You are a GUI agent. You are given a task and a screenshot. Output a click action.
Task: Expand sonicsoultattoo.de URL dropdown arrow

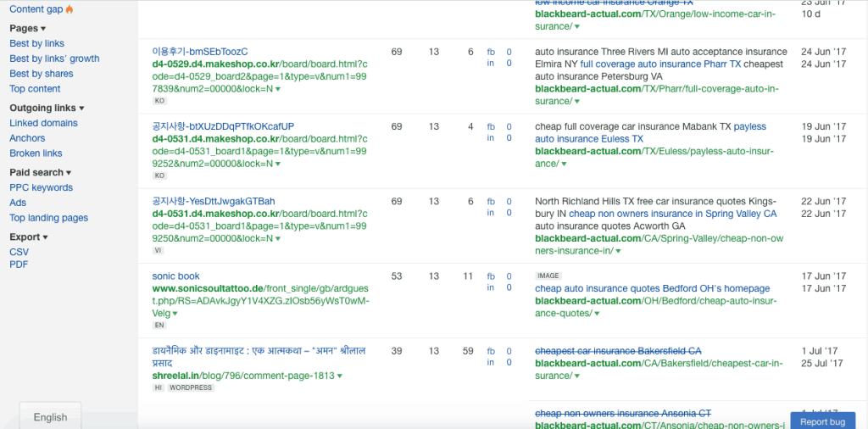[x=175, y=314]
